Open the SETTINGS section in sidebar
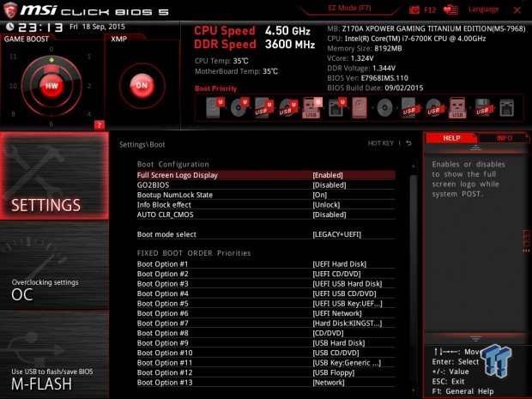Image resolution: width=532 pixels, height=399 pixels. (54, 176)
